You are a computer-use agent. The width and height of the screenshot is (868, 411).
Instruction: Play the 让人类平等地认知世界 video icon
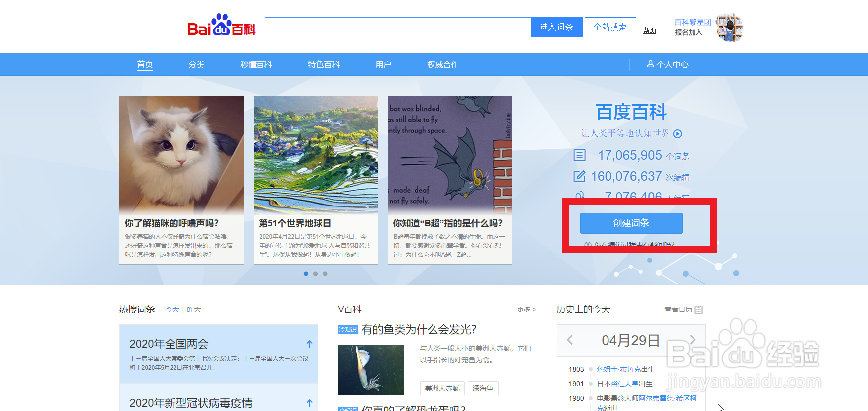point(678,134)
